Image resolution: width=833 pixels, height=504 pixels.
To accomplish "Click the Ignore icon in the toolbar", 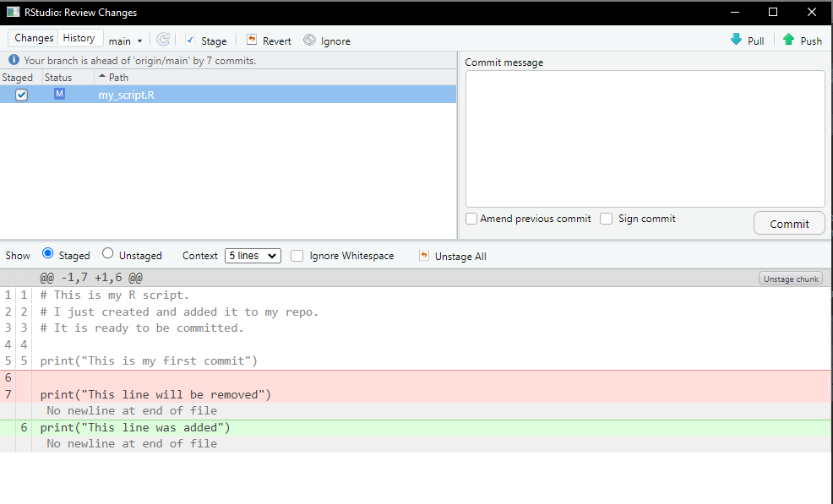I will click(309, 41).
